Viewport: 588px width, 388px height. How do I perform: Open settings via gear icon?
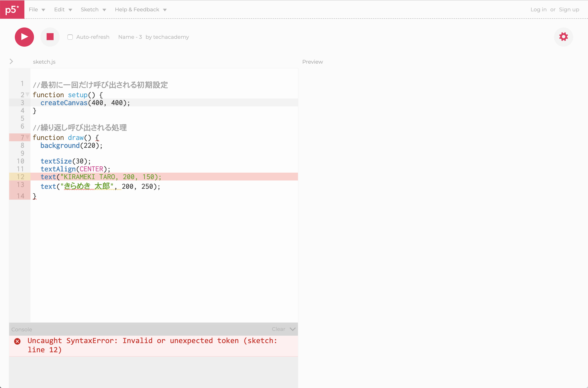(563, 37)
